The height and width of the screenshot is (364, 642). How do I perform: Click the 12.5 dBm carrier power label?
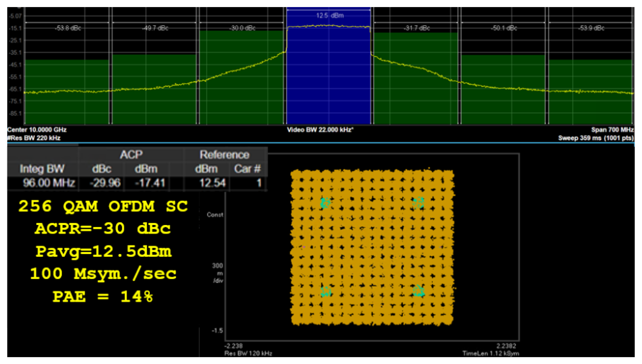[330, 16]
